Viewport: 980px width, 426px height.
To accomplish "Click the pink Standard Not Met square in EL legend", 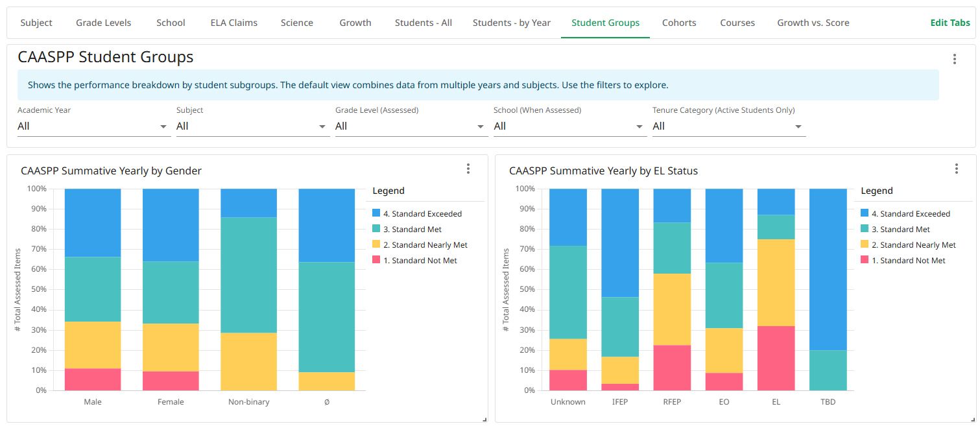I will pos(865,260).
